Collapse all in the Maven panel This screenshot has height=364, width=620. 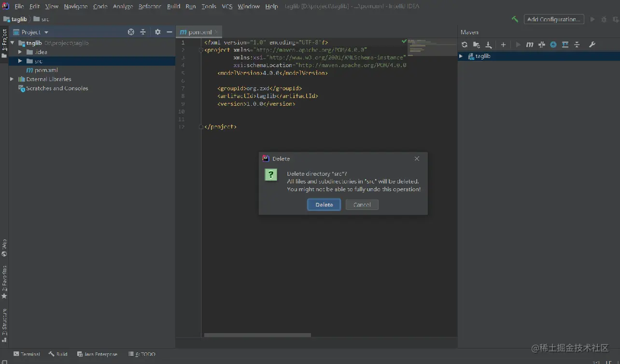tap(577, 44)
